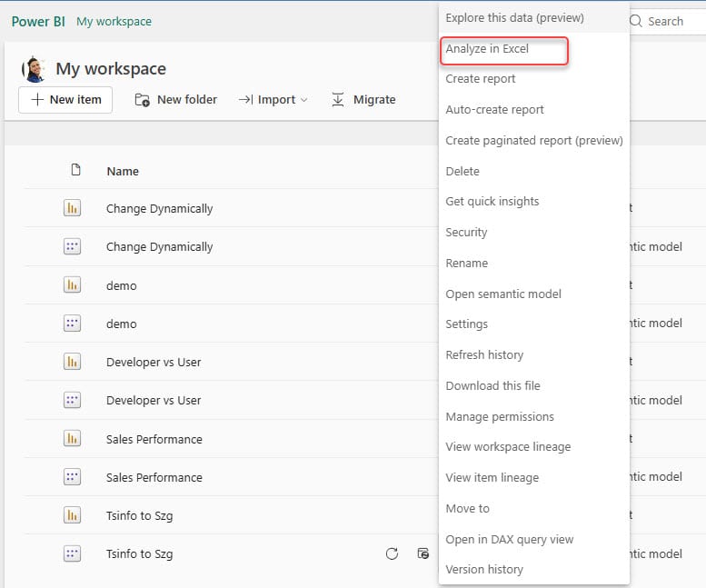
Task: Click semantic model icon for second Sales Performance
Action: click(x=72, y=477)
